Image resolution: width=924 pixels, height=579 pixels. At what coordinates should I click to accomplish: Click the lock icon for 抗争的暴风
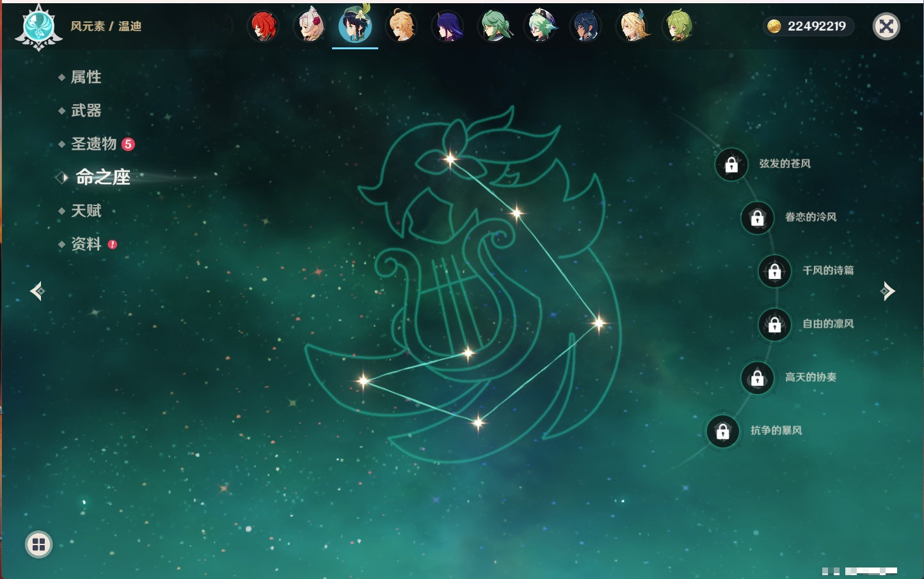click(723, 431)
